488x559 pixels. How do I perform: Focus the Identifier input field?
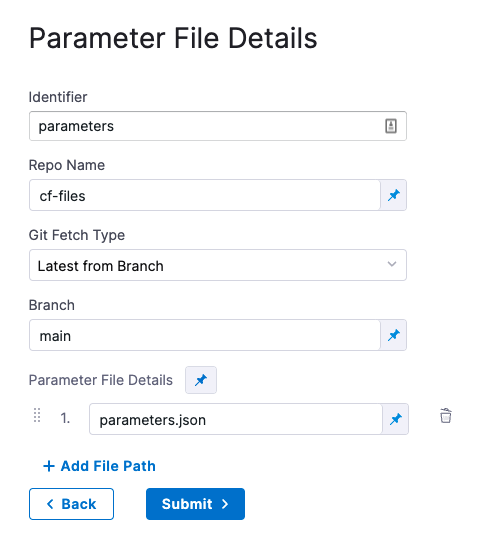point(218,126)
